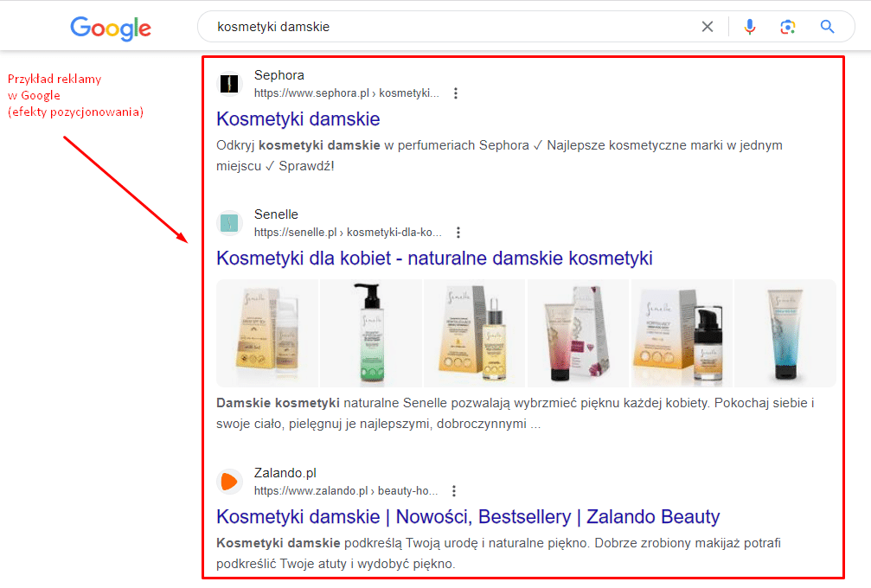This screenshot has height=588, width=871.
Task: Open first Senelle product thumbnail with cream box
Action: tap(267, 333)
